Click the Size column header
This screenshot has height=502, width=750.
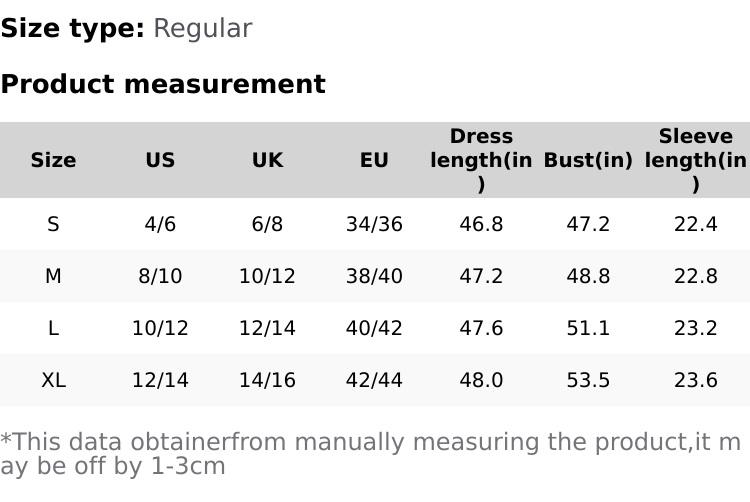(53, 160)
